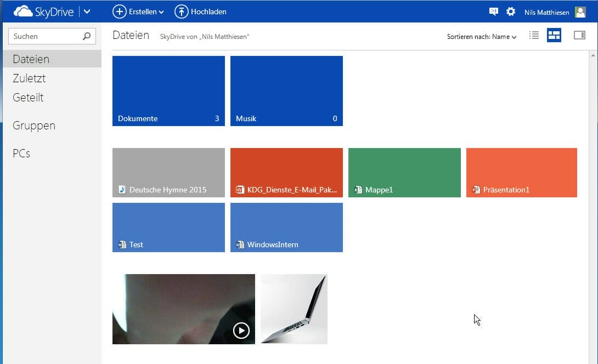Switch to the list details view
Viewport: 598px width, 364px height.
[534, 36]
